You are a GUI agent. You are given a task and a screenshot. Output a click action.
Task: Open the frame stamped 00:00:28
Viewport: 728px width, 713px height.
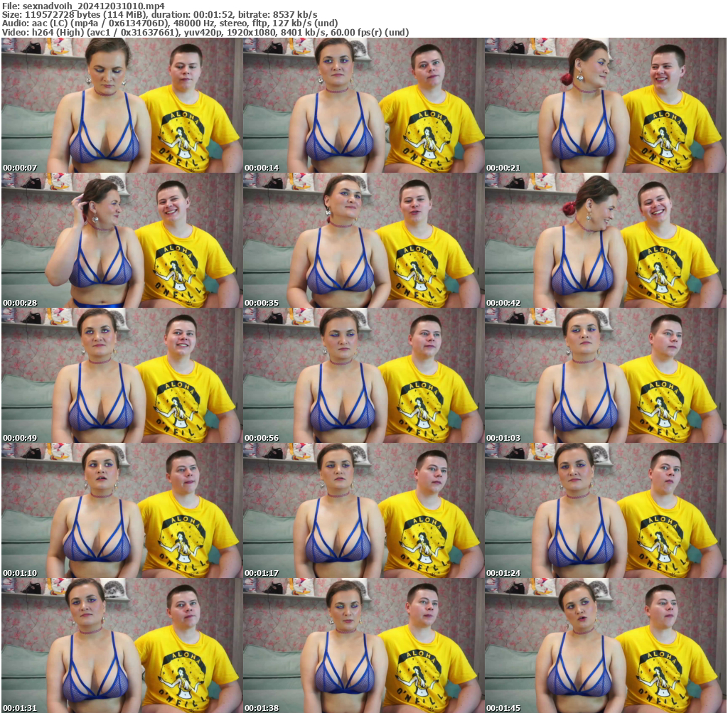pyautogui.click(x=121, y=240)
